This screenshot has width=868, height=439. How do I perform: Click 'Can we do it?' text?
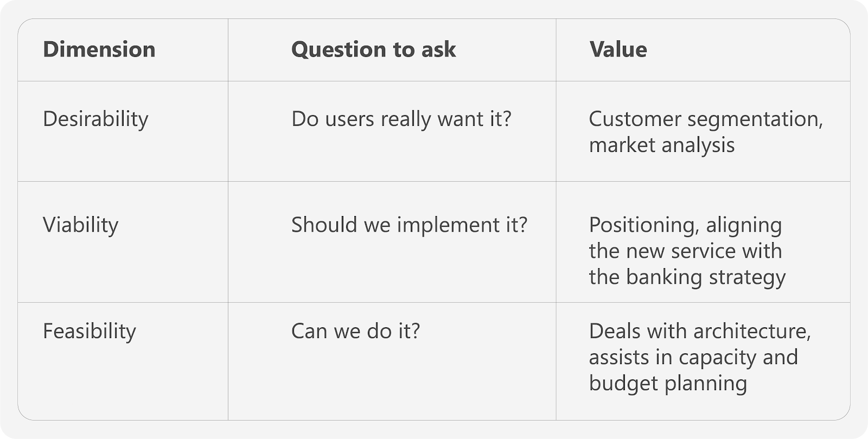(x=356, y=331)
